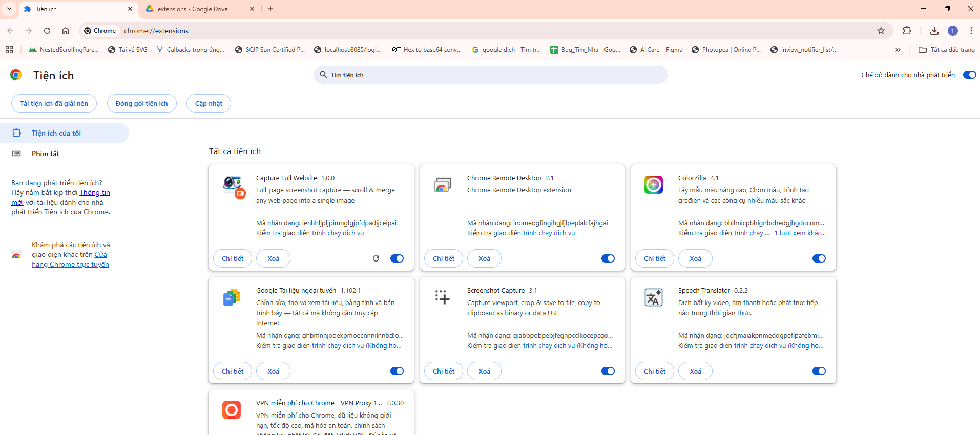The width and height of the screenshot is (980, 435).
Task: Click the Chrome site info chip
Action: tap(100, 31)
